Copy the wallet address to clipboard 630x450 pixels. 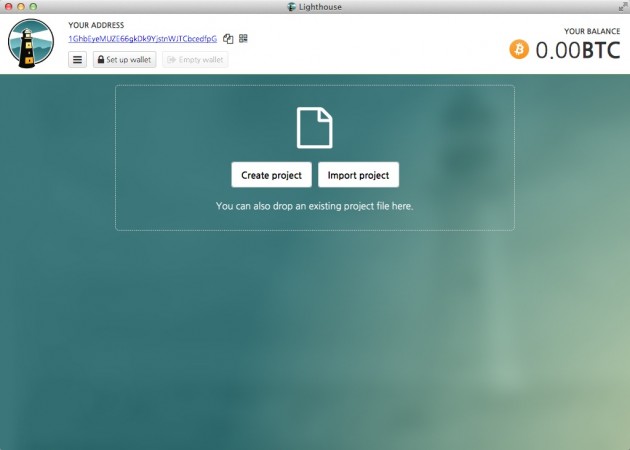click(228, 39)
